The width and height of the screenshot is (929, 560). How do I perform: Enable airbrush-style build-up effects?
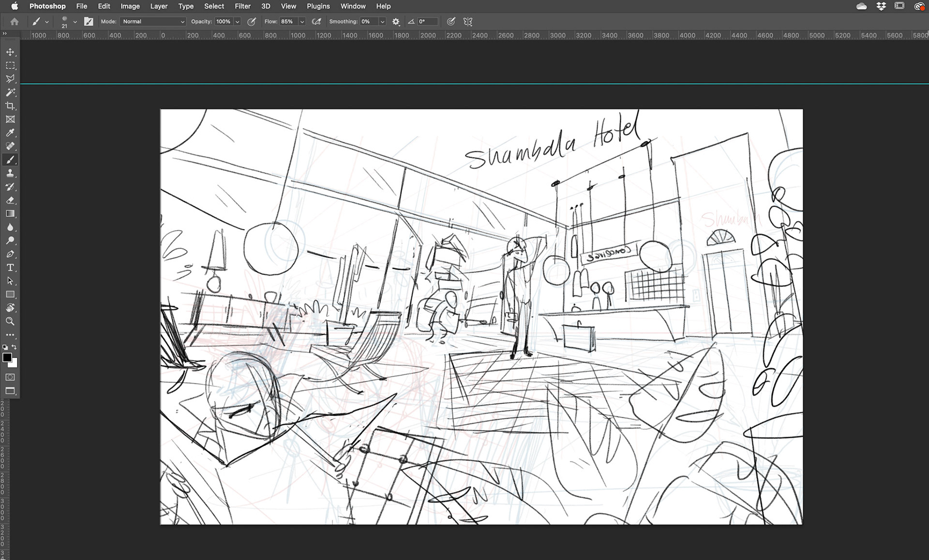pos(317,21)
